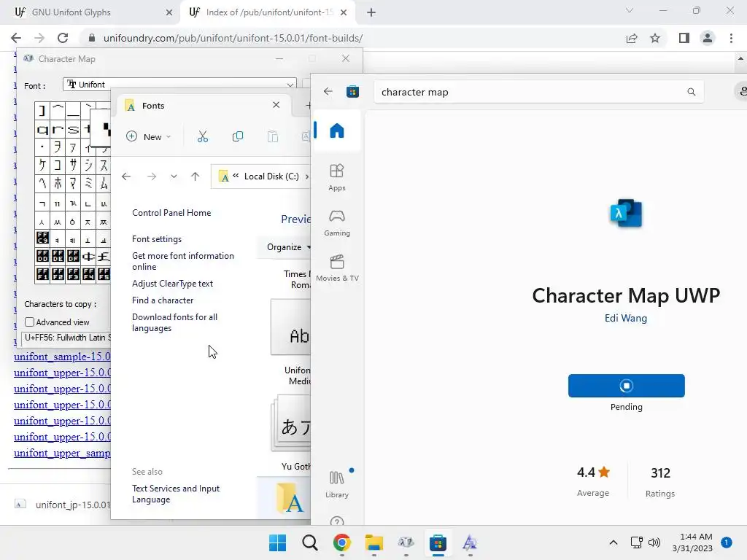Close the Fonts tab in Explorer
The height and width of the screenshot is (560, 747).
(276, 105)
